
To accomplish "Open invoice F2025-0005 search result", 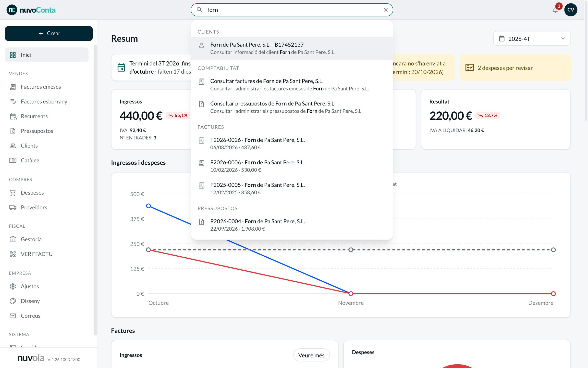I will coord(292,189).
